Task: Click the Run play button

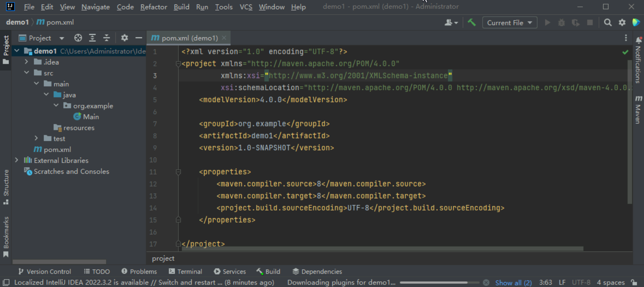Action: tap(547, 23)
